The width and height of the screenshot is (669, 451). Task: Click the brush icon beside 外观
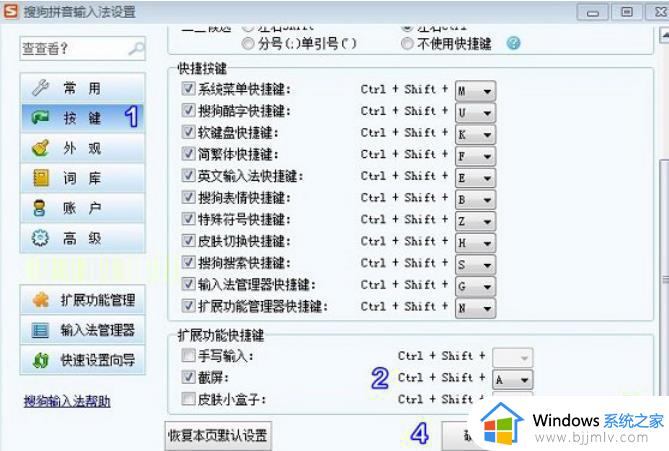click(41, 148)
